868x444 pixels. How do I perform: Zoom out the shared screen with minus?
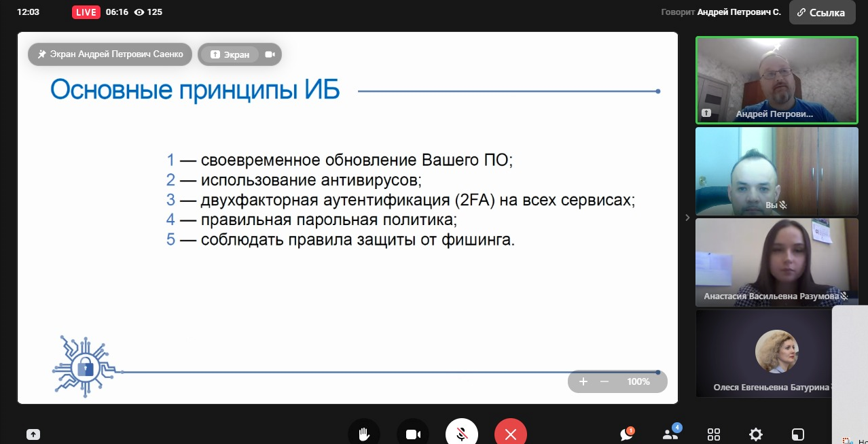604,381
